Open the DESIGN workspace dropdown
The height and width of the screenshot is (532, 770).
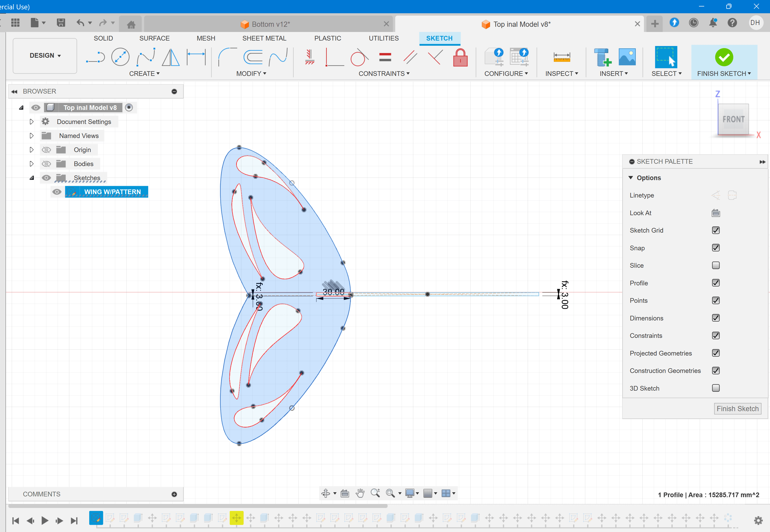coord(45,56)
